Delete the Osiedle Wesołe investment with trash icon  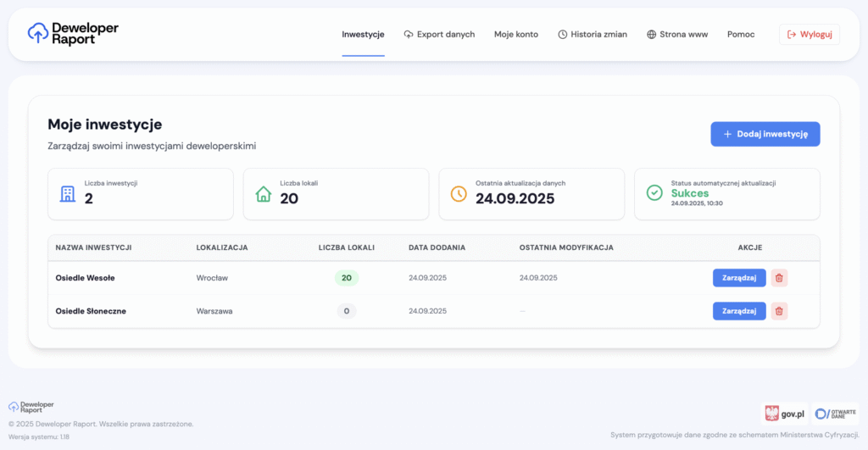779,278
